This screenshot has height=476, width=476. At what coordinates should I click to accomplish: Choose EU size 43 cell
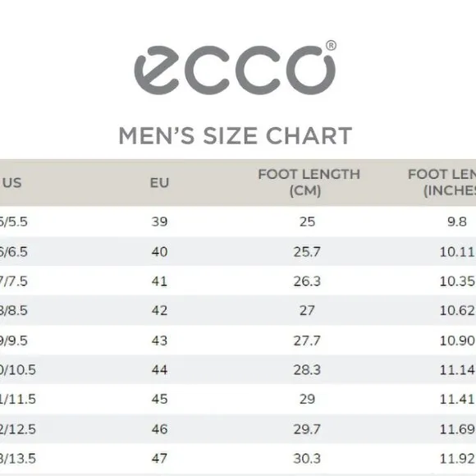coord(159,341)
